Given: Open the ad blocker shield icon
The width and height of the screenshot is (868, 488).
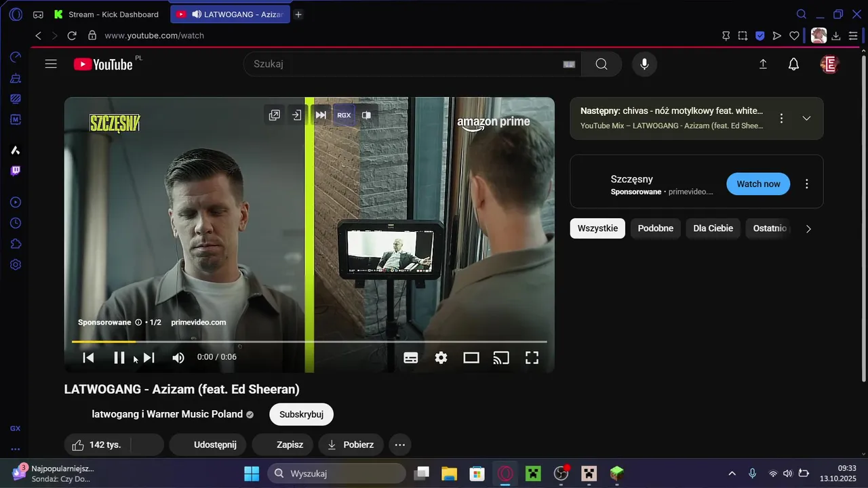Looking at the screenshot, I should [x=760, y=36].
